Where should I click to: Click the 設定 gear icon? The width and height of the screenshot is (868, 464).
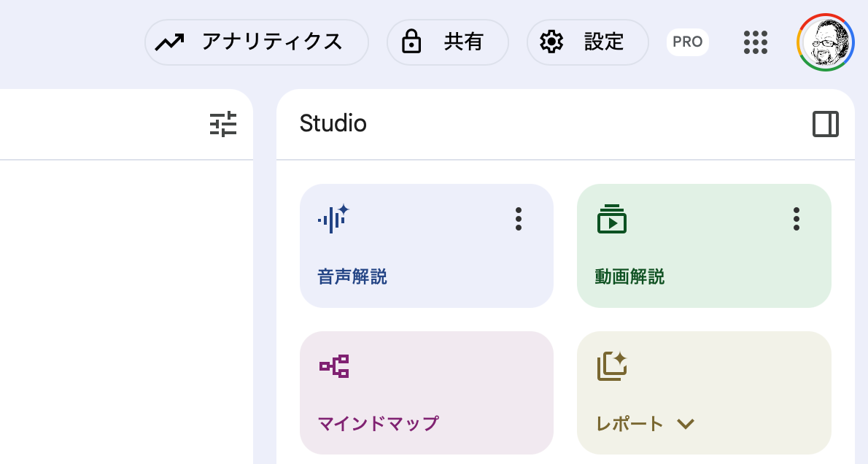coord(552,42)
